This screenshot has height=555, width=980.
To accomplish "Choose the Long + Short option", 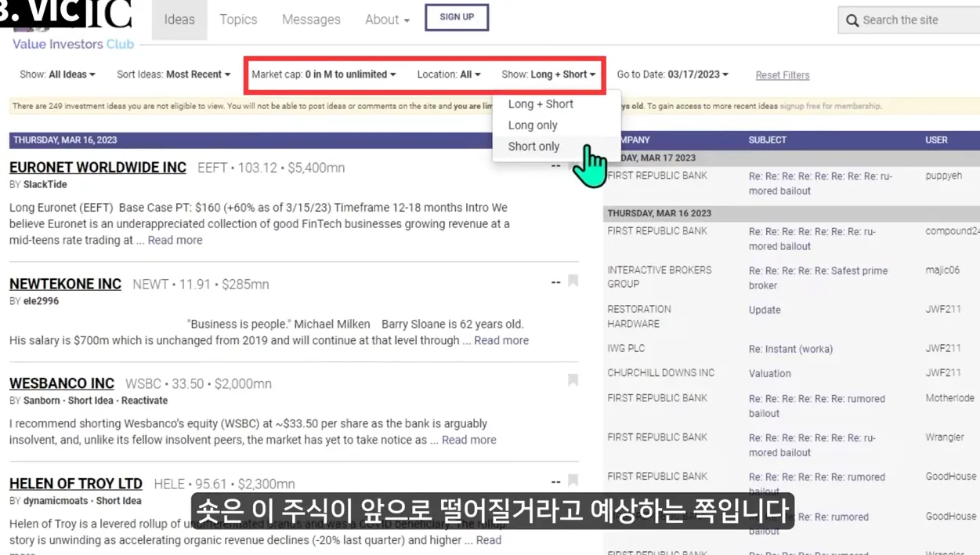I will [x=541, y=103].
